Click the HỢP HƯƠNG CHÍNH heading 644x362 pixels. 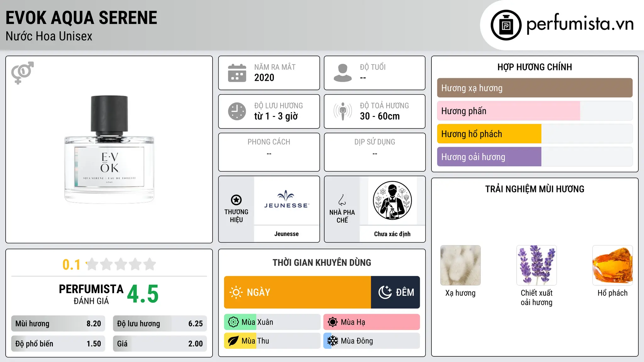coord(535,67)
